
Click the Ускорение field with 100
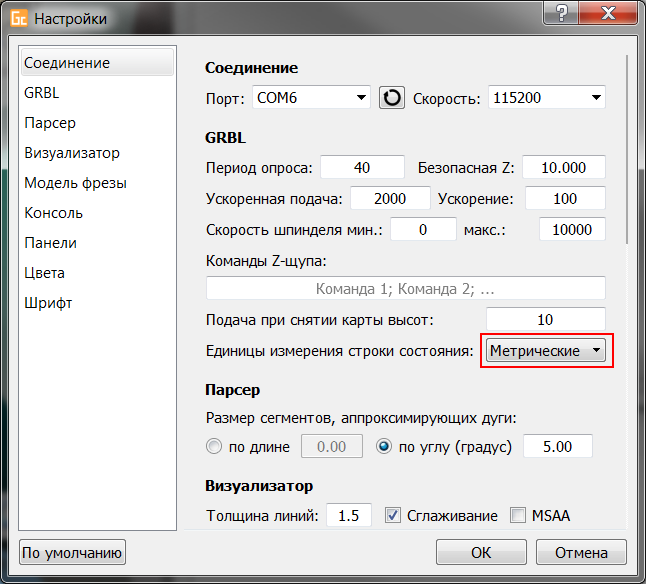coord(565,198)
